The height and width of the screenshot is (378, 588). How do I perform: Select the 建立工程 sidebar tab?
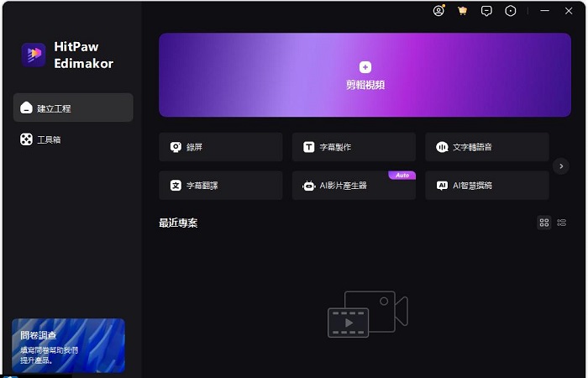tap(73, 108)
